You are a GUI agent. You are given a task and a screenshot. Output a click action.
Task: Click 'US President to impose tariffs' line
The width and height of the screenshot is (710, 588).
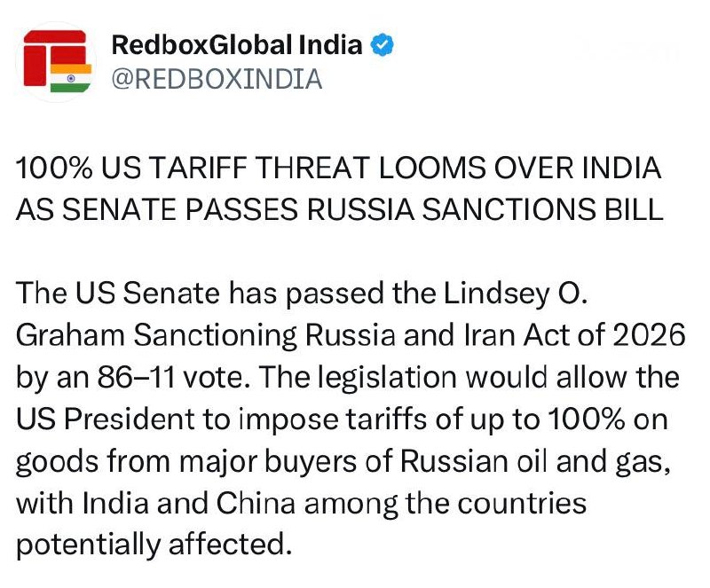click(x=221, y=419)
